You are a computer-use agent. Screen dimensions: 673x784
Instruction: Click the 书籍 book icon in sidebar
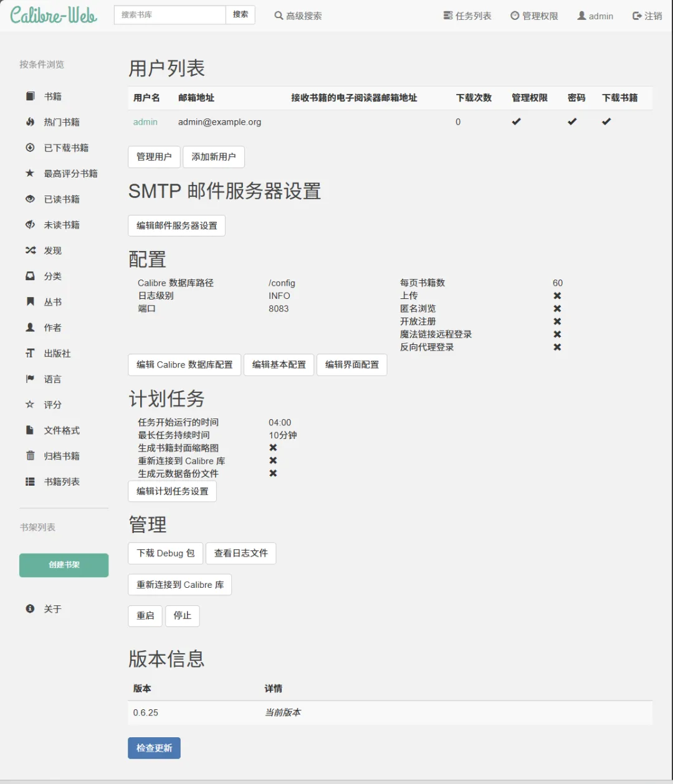(x=30, y=97)
